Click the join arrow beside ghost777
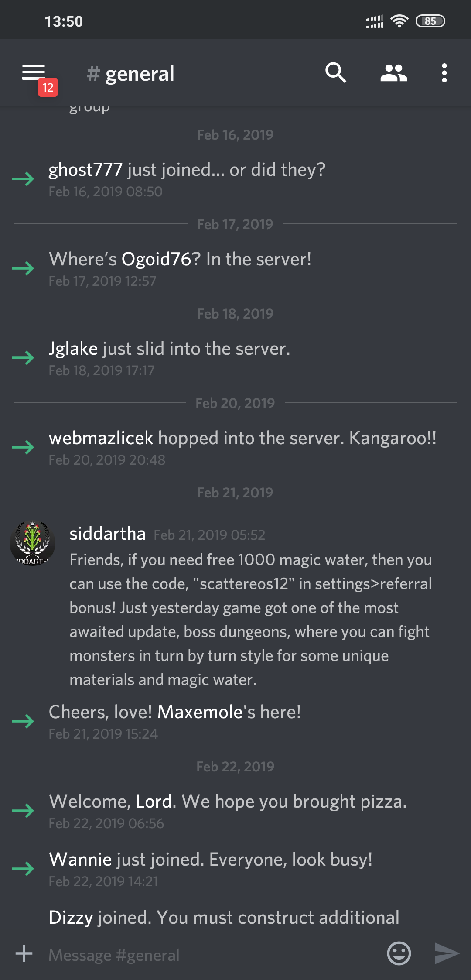 23,179
